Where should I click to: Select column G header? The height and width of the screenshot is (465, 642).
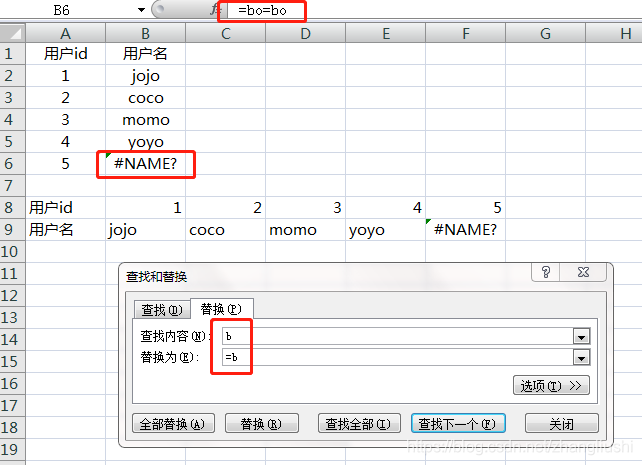click(545, 34)
